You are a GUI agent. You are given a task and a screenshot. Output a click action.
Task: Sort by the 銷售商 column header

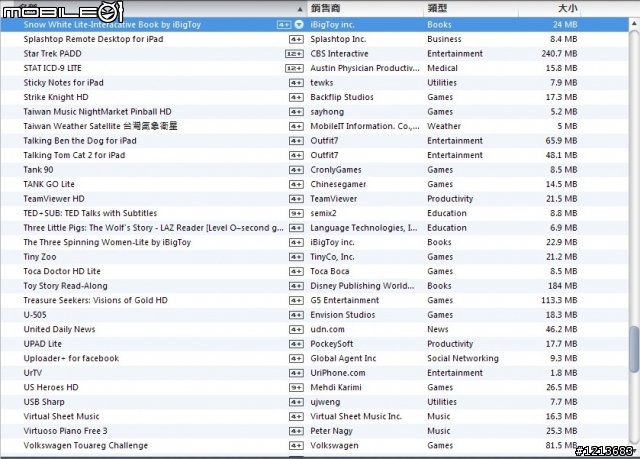pos(325,8)
